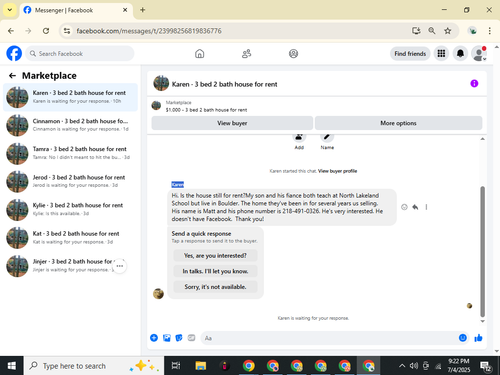500x375 pixels.
Task: Click the address bar URL
Action: pyautogui.click(x=149, y=31)
